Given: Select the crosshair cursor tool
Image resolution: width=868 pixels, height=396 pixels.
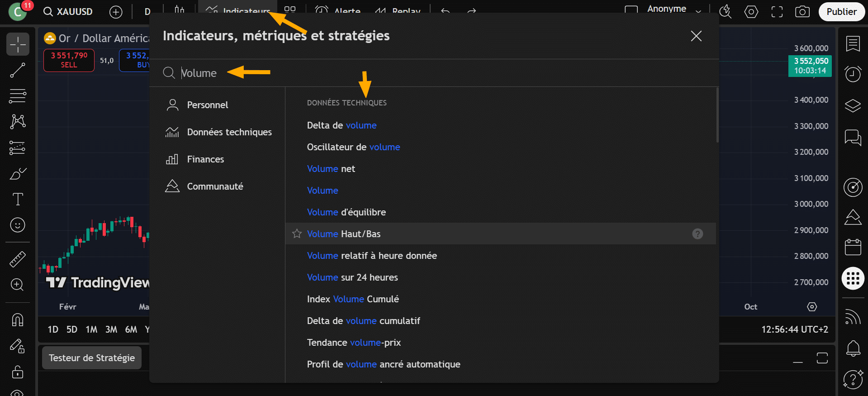Looking at the screenshot, I should click(x=18, y=44).
